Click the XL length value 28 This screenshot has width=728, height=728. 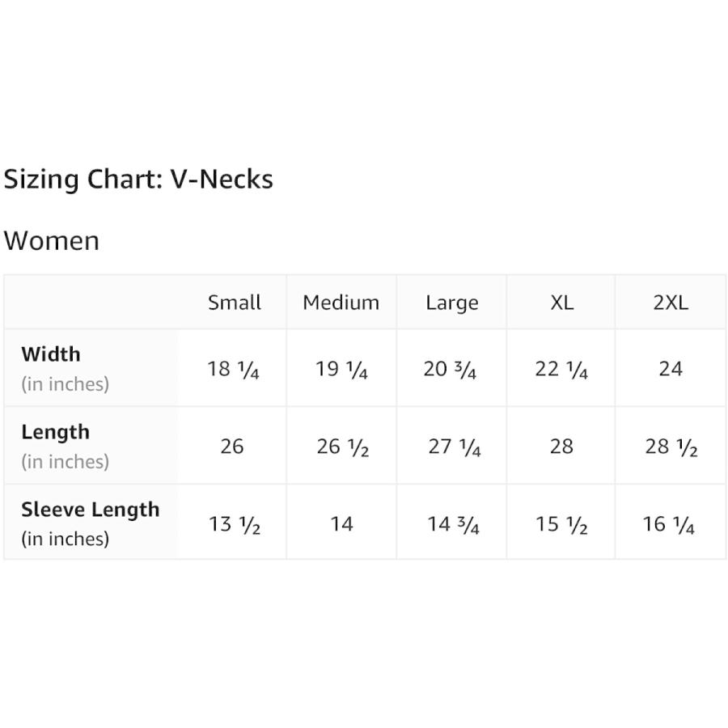(x=561, y=447)
